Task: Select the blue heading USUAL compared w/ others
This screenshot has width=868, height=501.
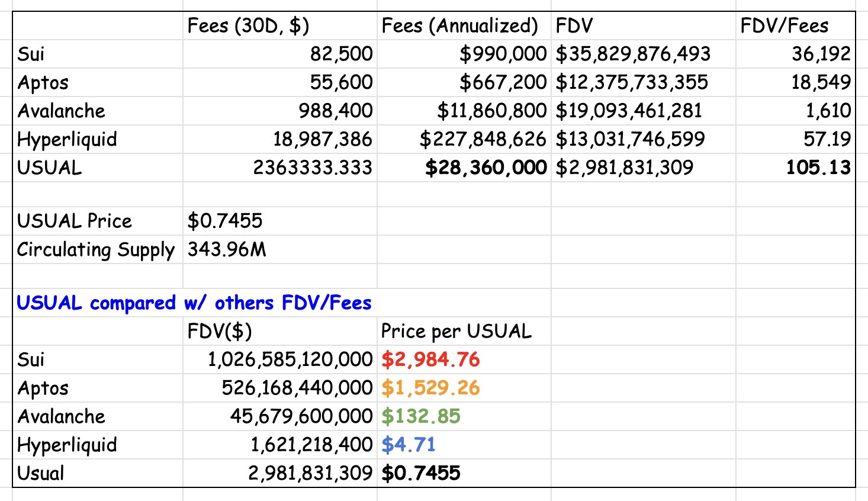Action: 194,303
